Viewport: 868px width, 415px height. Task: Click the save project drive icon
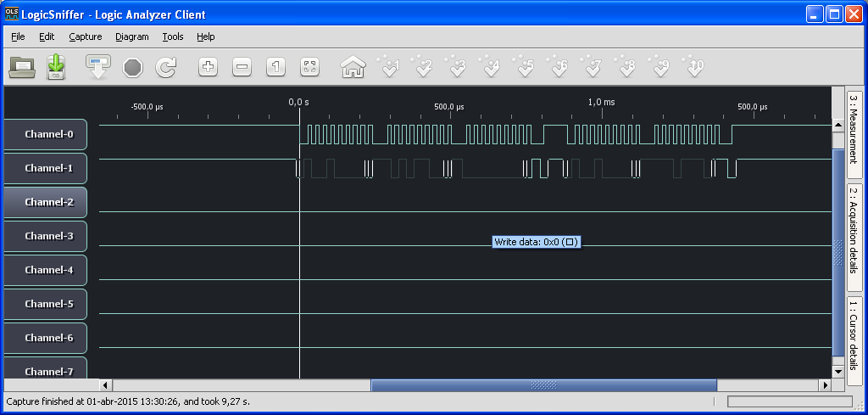(56, 68)
